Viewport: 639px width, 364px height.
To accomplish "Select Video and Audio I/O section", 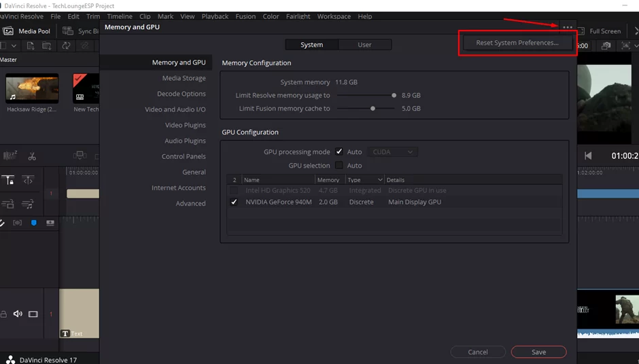I will (175, 109).
